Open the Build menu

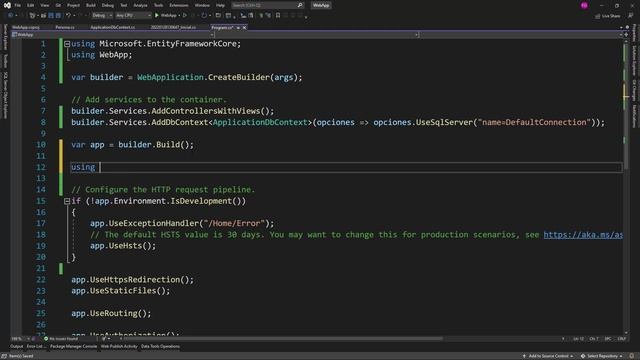pyautogui.click(x=91, y=5)
